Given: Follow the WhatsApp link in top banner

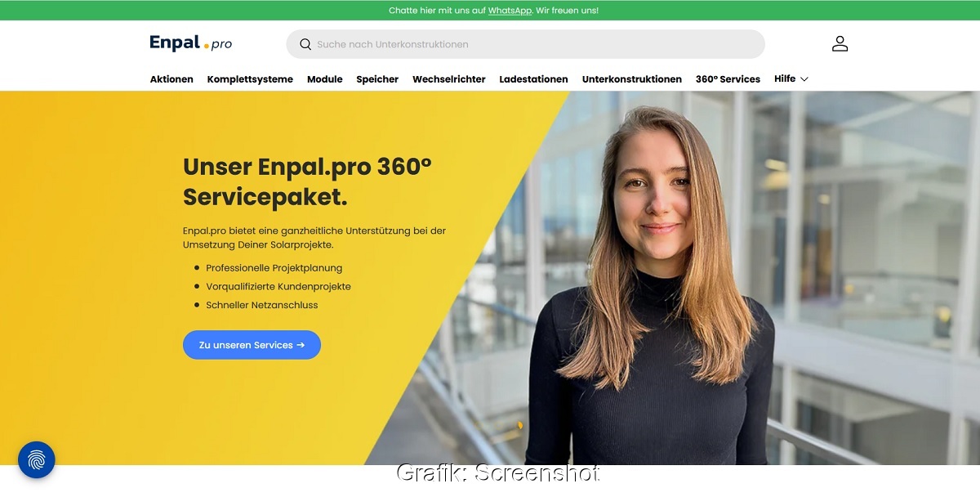Looking at the screenshot, I should [510, 11].
